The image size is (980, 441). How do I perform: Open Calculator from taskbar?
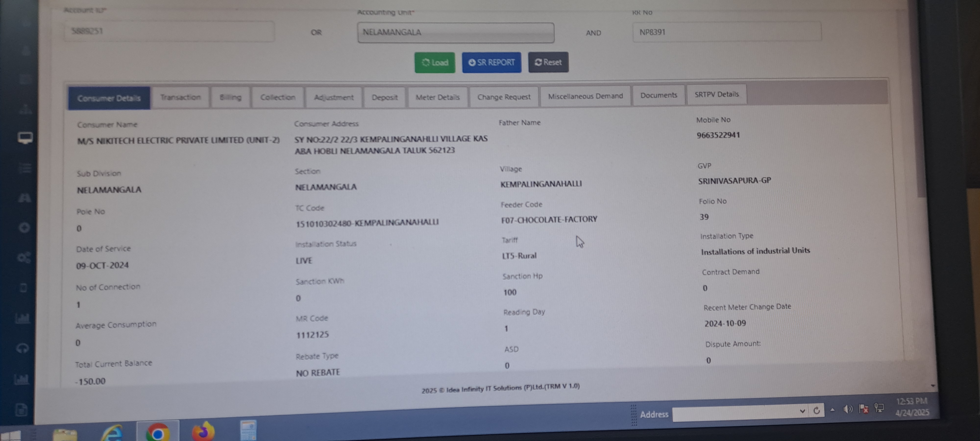coord(248,430)
